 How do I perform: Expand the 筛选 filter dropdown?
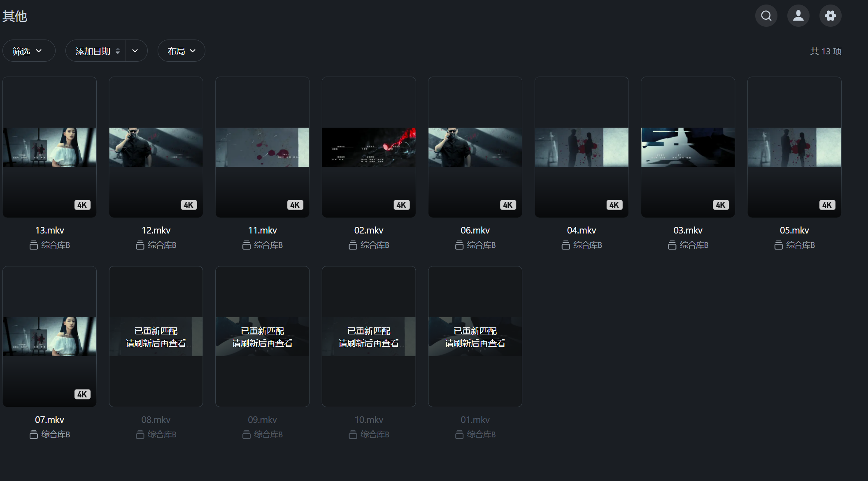click(28, 51)
